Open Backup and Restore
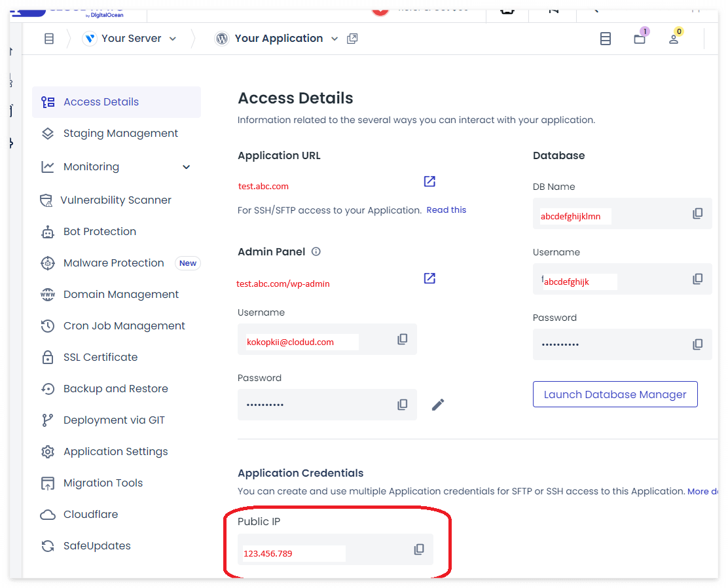Viewport: 728px width, 588px height. pyautogui.click(x=116, y=389)
